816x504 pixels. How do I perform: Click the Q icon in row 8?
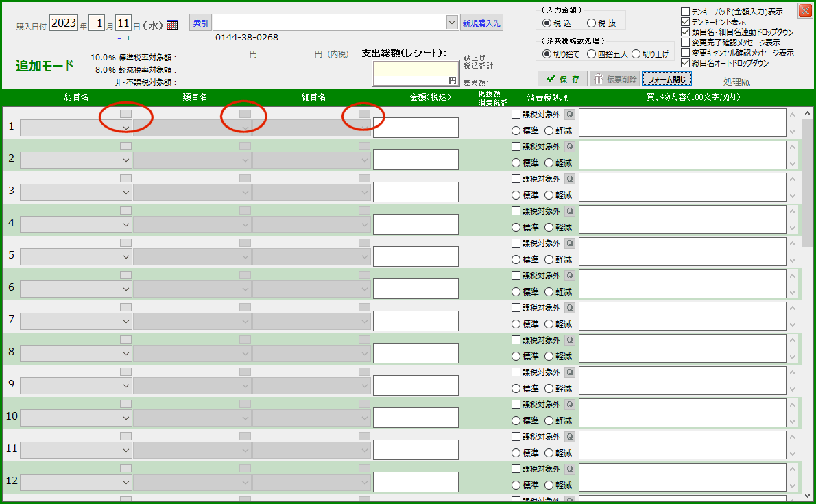[569, 340]
